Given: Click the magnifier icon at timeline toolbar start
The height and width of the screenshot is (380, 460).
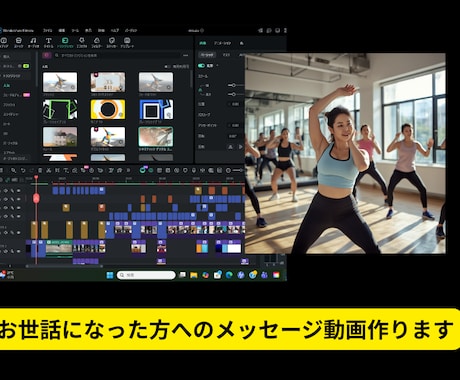Looking at the screenshot, I should tap(13, 170).
